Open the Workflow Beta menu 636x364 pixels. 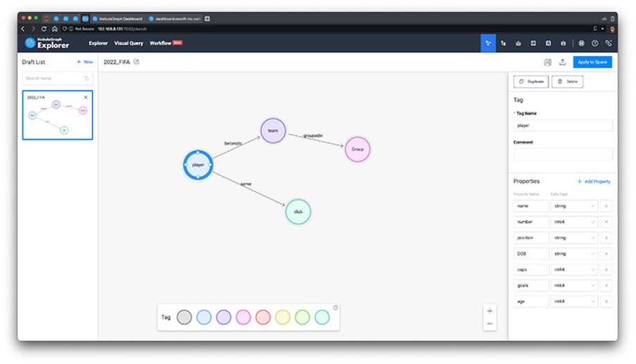pos(166,43)
